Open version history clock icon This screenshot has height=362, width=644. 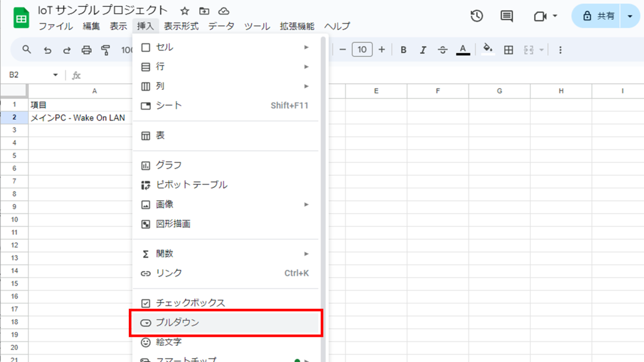(477, 16)
